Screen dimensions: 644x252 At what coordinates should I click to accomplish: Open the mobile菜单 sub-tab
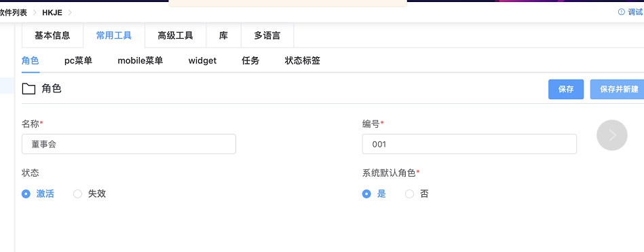140,61
